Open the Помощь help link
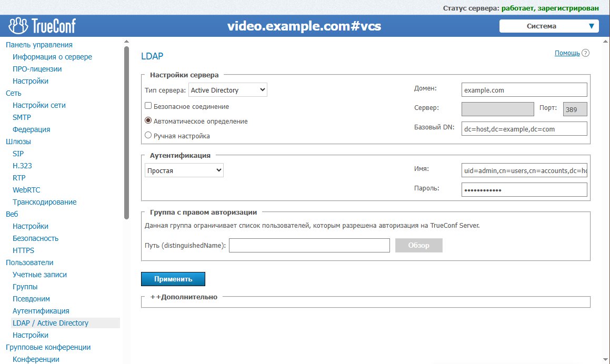Screen dimensions: 610x364 pos(567,53)
